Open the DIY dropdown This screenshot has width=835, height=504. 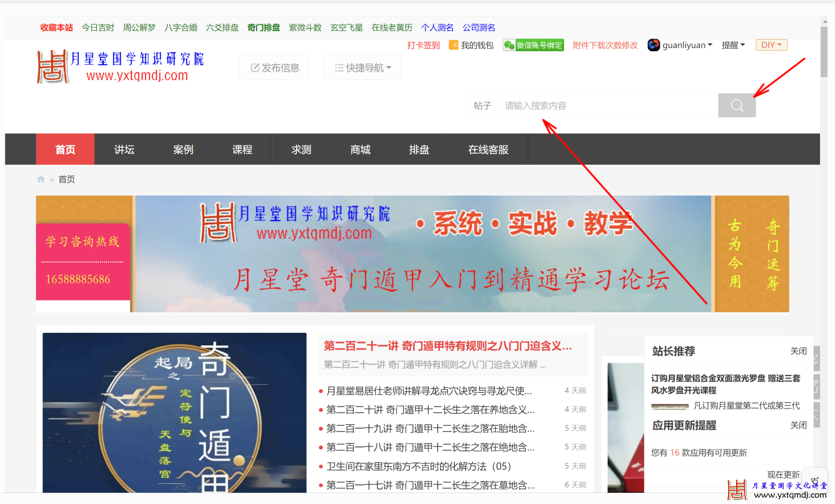pyautogui.click(x=771, y=45)
